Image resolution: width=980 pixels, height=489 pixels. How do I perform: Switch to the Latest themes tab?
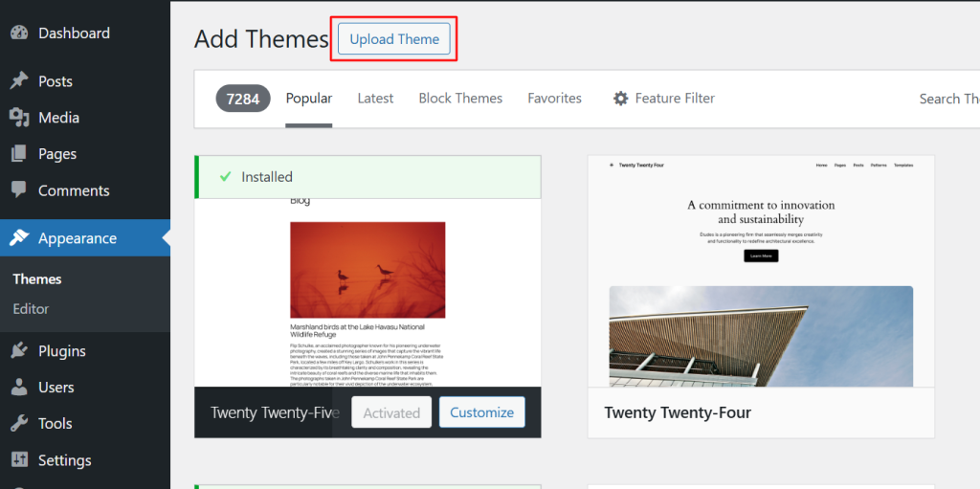[x=375, y=99]
